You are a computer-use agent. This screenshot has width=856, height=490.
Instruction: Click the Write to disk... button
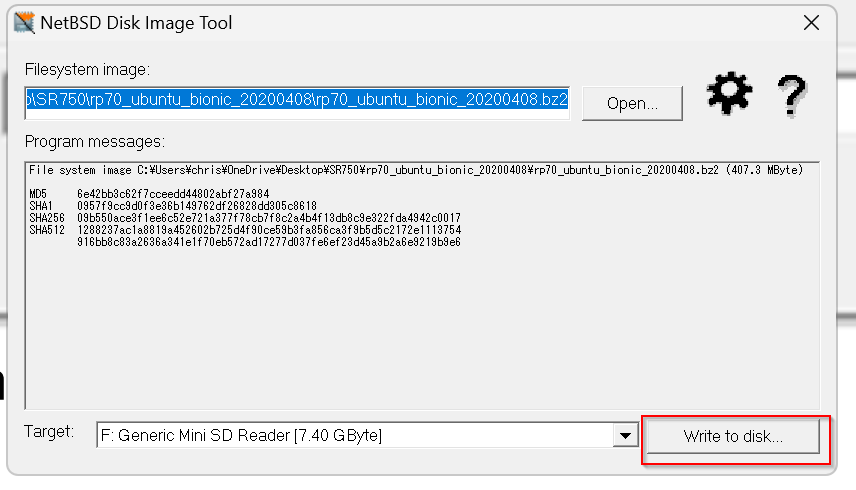pyautogui.click(x=733, y=436)
